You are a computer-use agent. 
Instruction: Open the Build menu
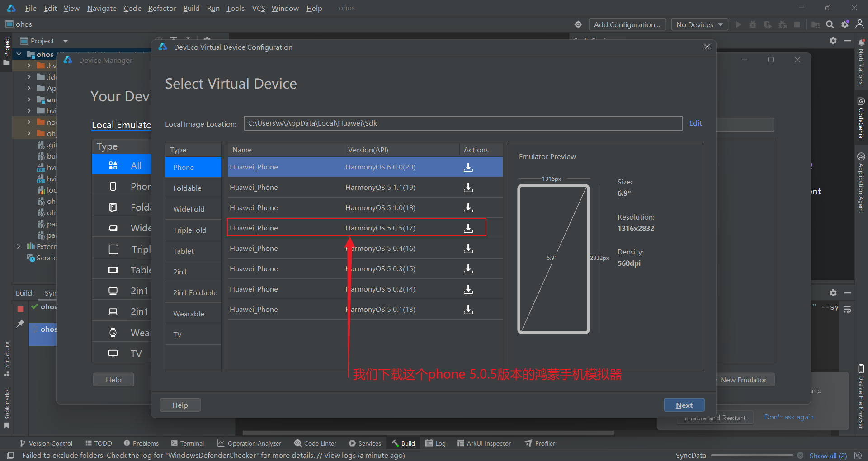pyautogui.click(x=191, y=8)
